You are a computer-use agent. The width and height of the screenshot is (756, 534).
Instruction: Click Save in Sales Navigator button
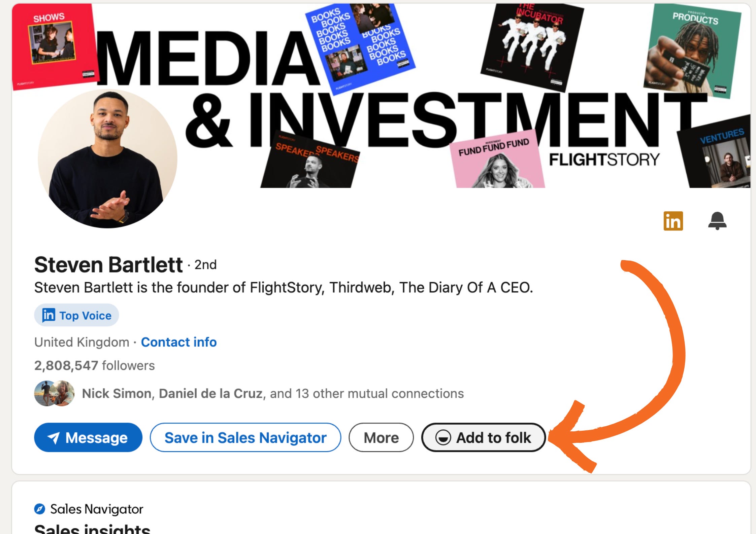click(x=245, y=437)
